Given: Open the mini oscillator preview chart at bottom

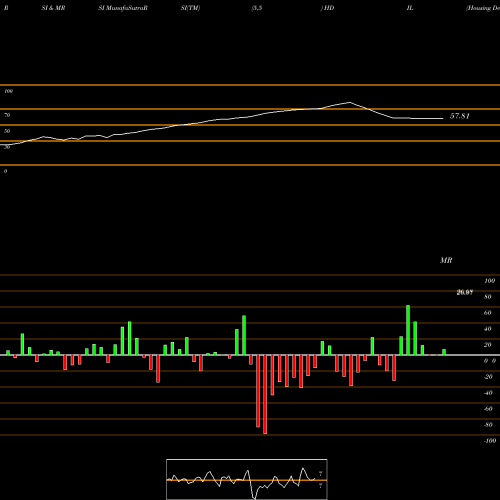Looking at the screenshot, I should coord(247,479).
